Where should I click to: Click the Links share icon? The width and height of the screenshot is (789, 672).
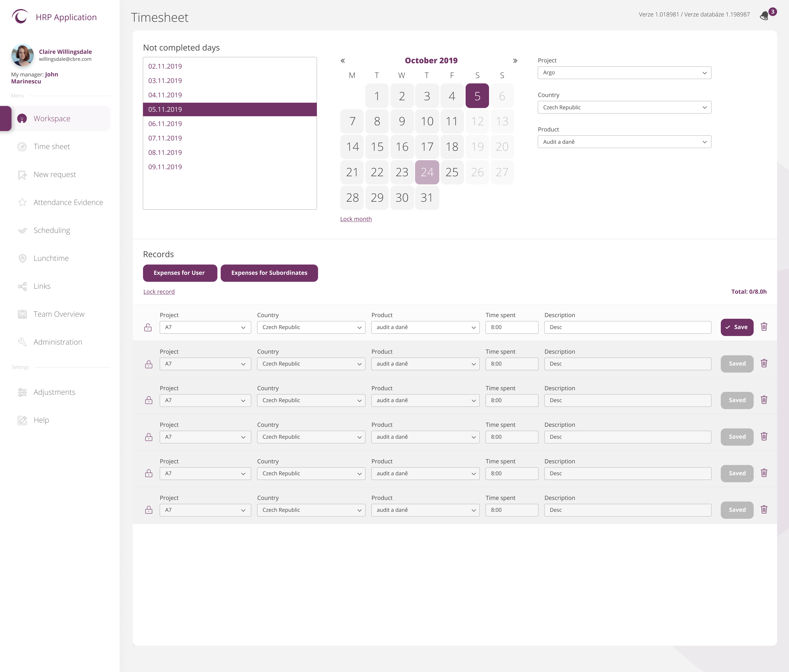pos(22,286)
